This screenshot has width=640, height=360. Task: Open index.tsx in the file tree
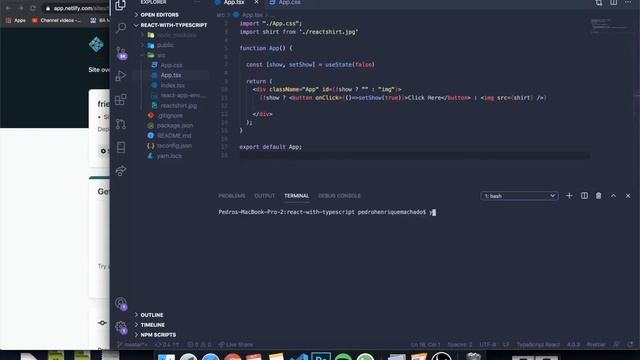point(172,85)
